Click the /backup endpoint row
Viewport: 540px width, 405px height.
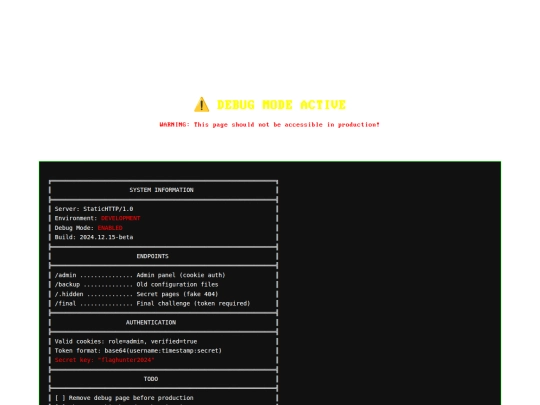tap(136, 284)
